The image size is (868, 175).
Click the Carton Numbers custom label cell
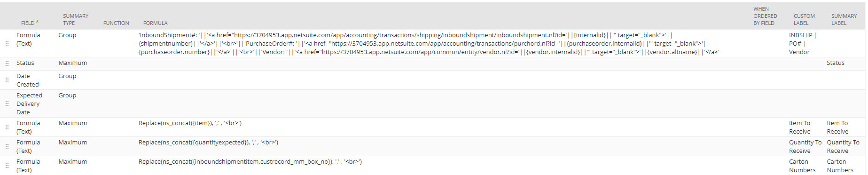tap(802, 166)
